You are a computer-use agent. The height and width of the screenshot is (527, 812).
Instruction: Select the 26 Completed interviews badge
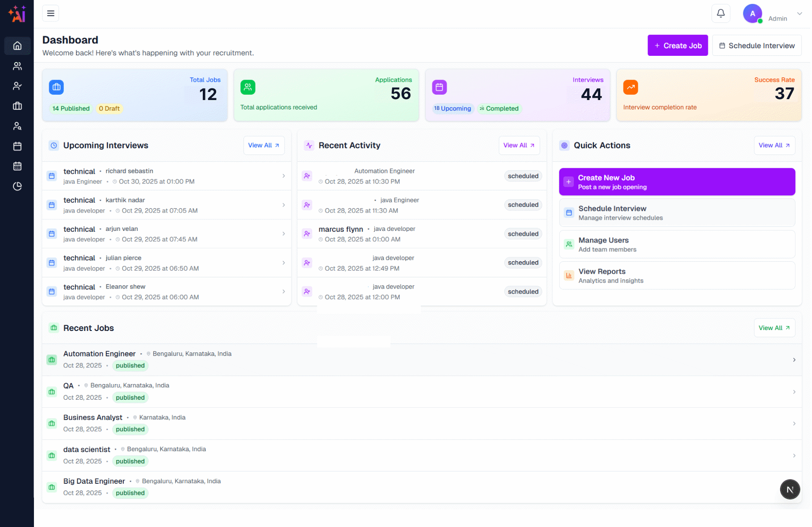(499, 109)
